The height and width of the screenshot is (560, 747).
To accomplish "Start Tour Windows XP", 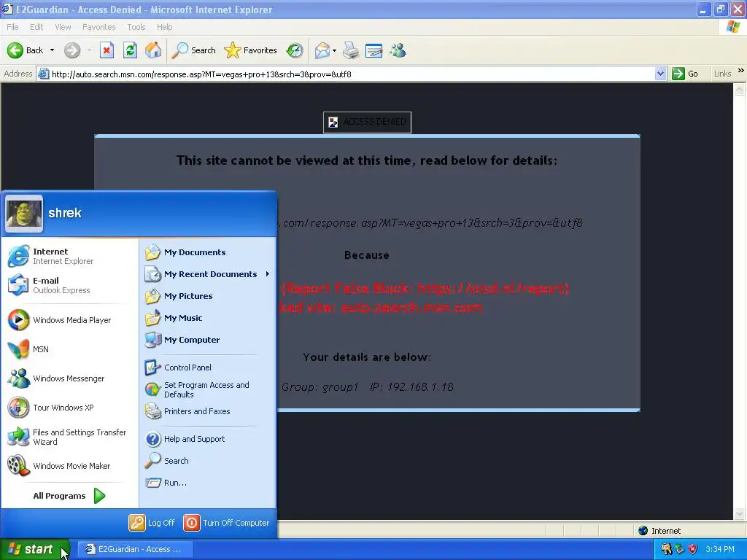I will tap(69, 408).
